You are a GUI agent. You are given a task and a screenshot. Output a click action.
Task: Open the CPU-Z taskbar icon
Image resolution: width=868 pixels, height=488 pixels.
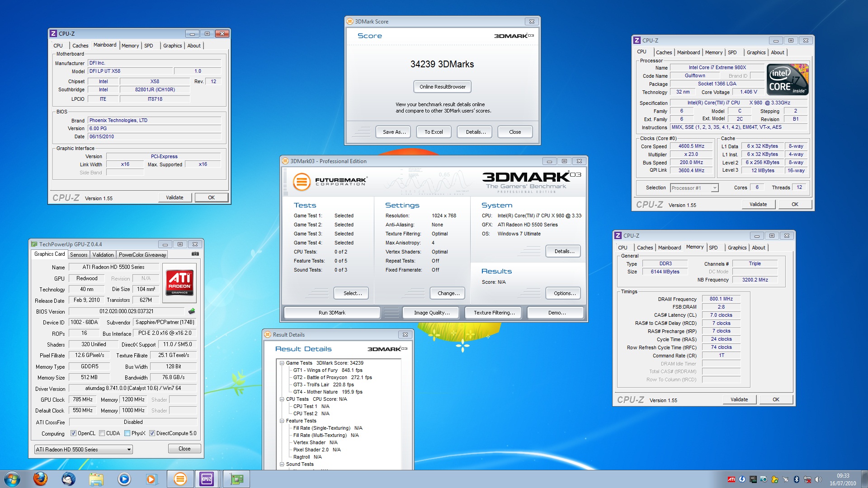[x=207, y=479]
